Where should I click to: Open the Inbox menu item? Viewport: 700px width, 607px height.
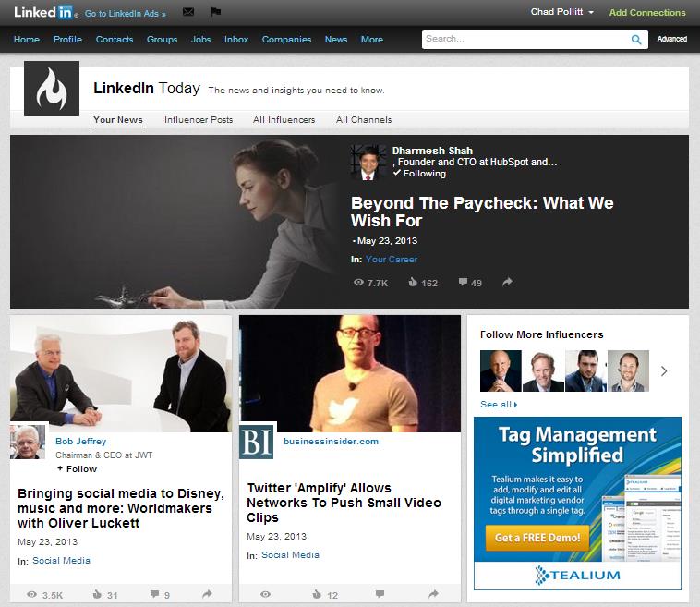pyautogui.click(x=236, y=40)
